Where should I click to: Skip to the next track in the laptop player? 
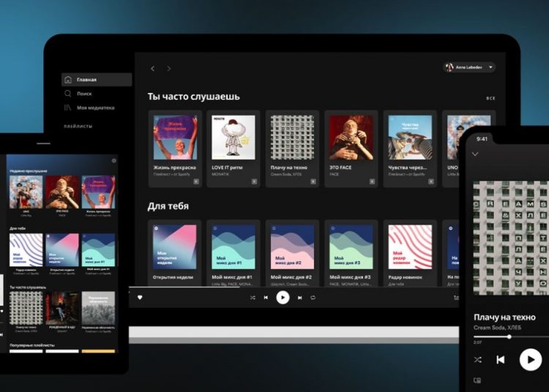pos(299,298)
